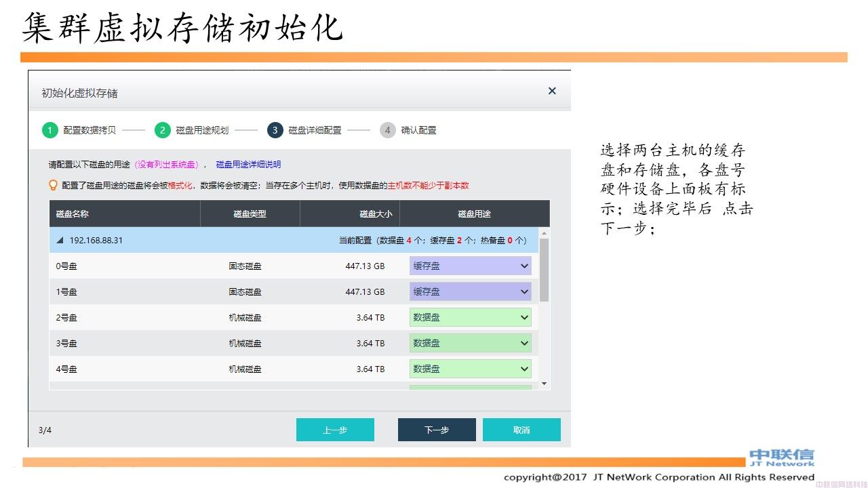Select the 1号盘 name cell

tap(66, 292)
